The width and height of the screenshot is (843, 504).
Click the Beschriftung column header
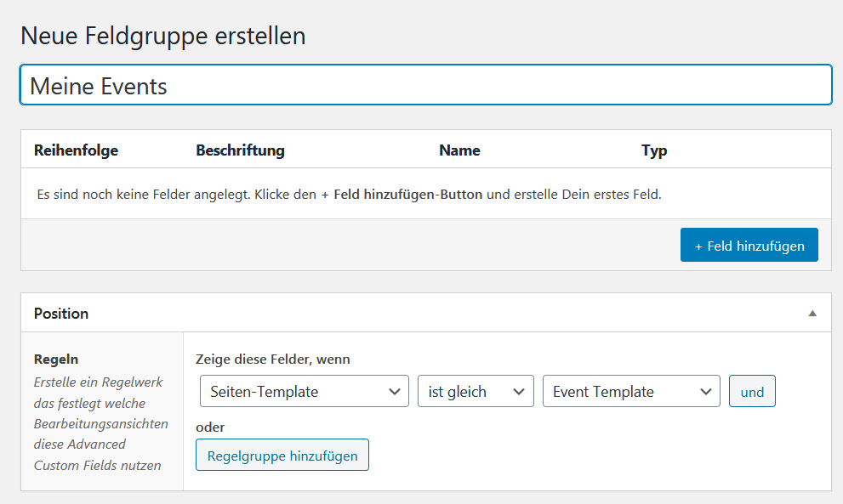(x=241, y=150)
